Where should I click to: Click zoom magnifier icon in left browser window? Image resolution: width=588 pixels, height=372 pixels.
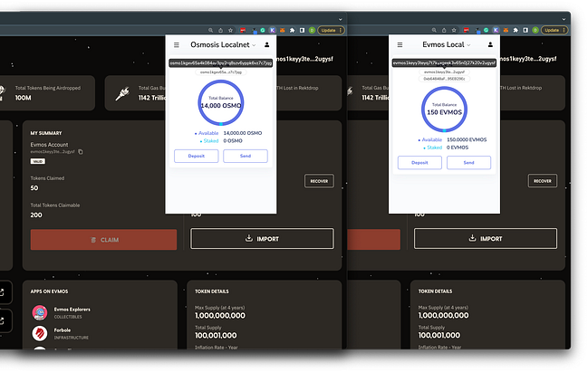click(211, 31)
